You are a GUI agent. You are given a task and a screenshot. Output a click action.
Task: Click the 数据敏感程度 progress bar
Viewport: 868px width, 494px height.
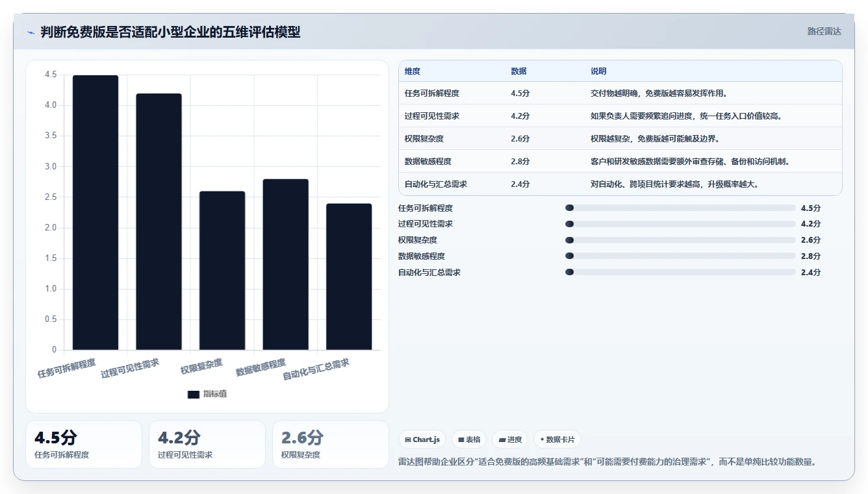680,256
